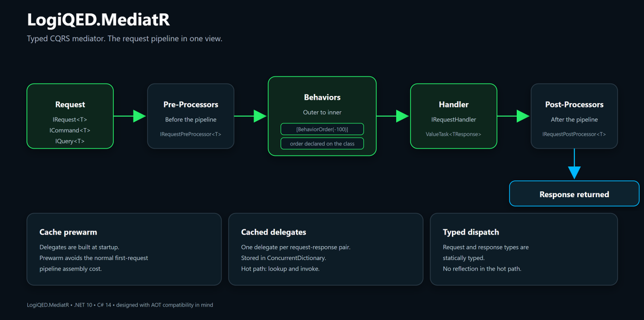This screenshot has width=644, height=320.
Task: Click 'Request and response types are' line
Action: pos(486,247)
